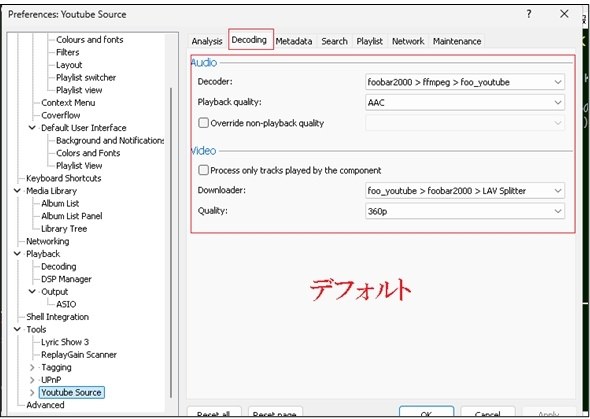Select the Decoding tab

249,40
